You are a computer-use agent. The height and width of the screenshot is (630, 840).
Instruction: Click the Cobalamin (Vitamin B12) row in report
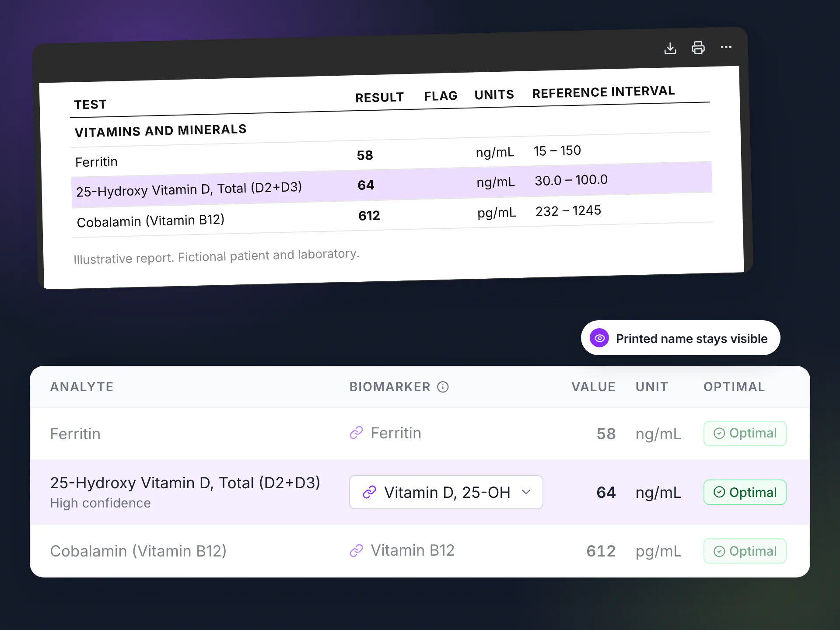tap(392, 215)
